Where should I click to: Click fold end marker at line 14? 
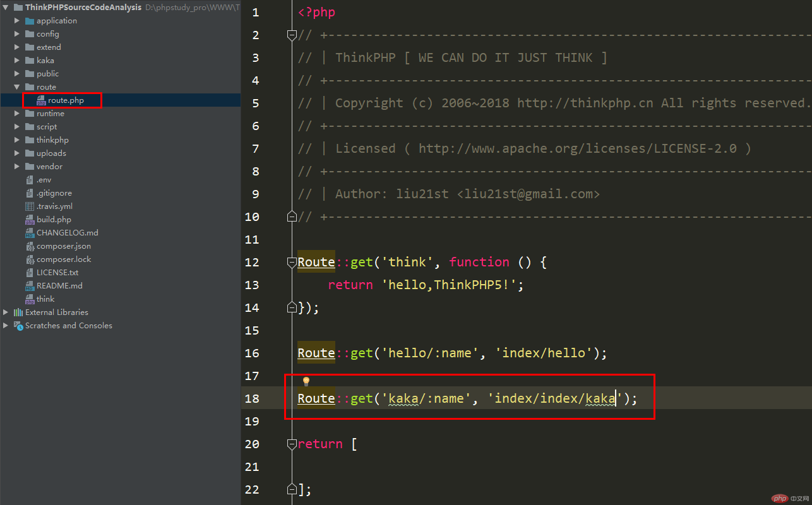click(292, 307)
